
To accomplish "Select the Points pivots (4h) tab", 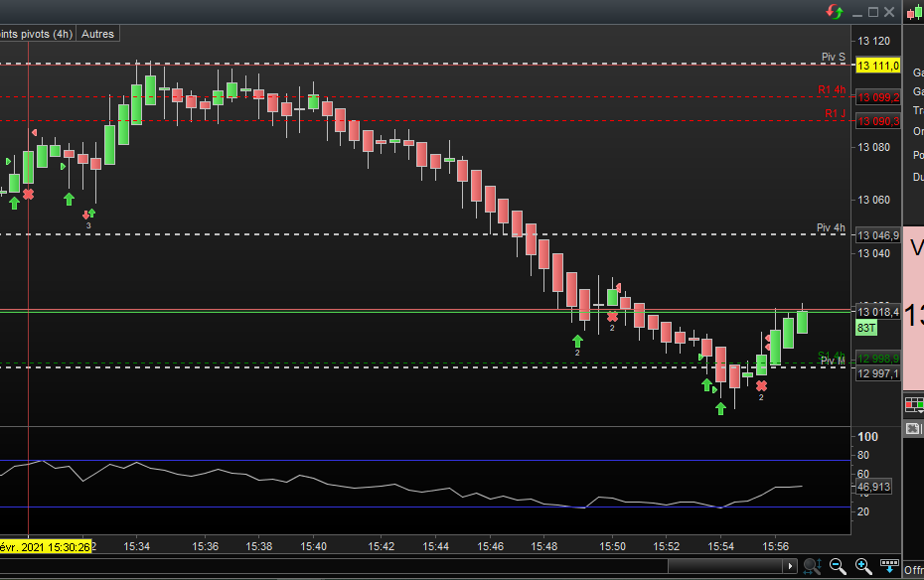I will tap(37, 34).
